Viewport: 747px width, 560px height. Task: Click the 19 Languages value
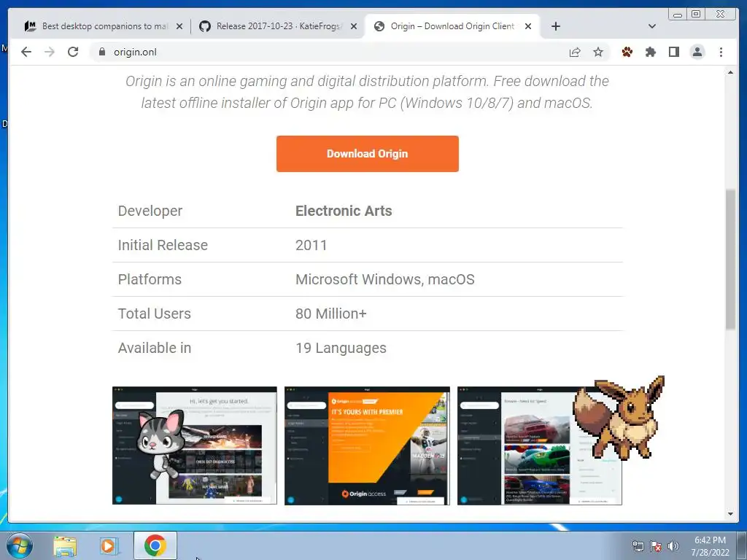(341, 348)
